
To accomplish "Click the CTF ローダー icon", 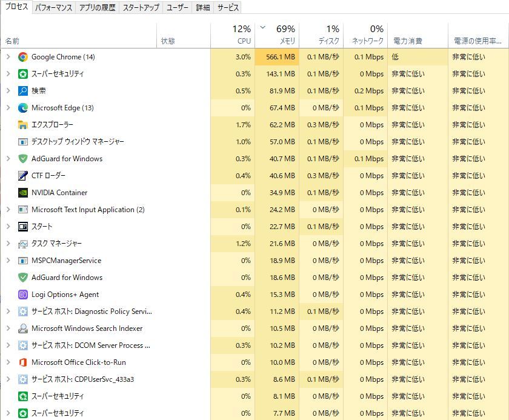I will 23,176.
